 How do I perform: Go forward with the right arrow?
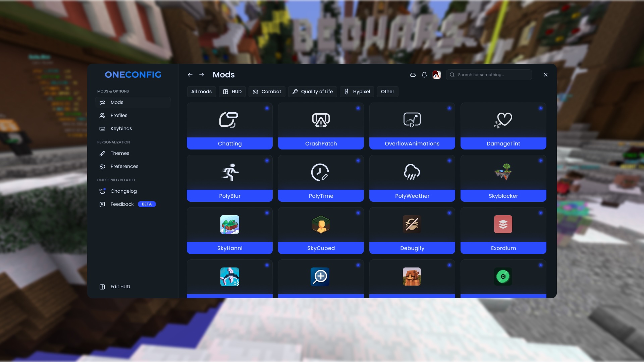pos(202,75)
